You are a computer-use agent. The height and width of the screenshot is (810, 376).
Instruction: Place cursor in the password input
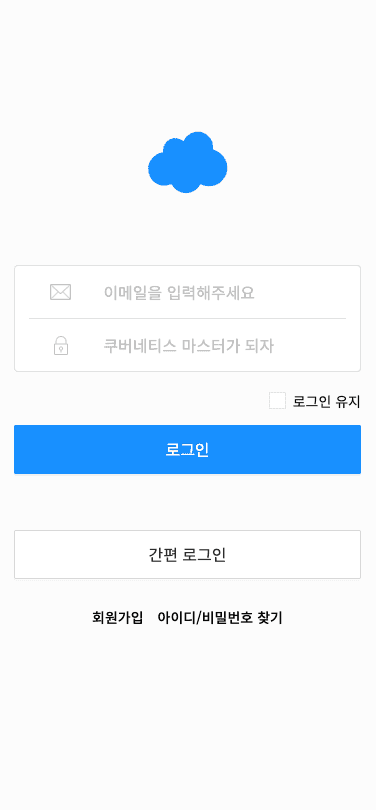click(x=187, y=345)
